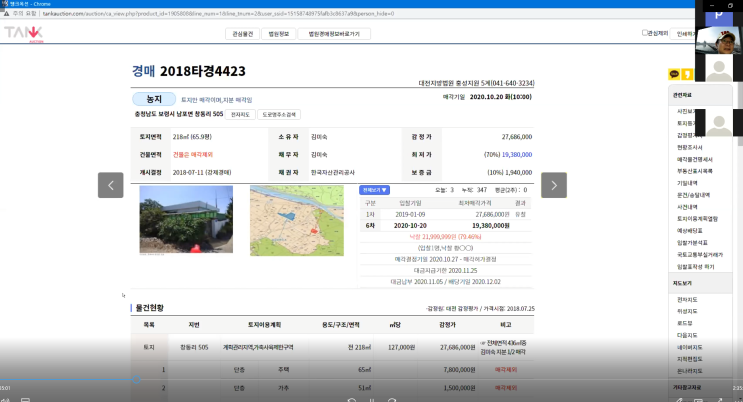The image size is (743, 402).
Task: Click 한국자산관리공사 creditor name
Action: (x=333, y=173)
